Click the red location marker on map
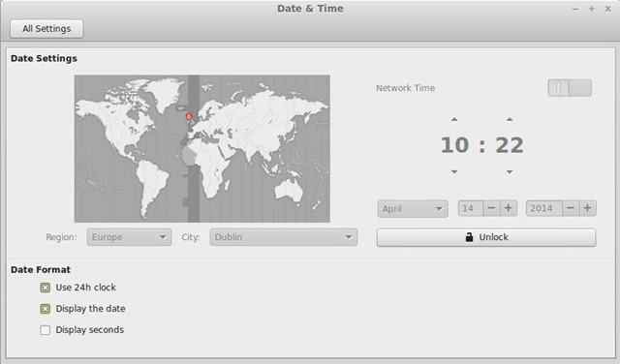This screenshot has height=364, width=620. [189, 116]
